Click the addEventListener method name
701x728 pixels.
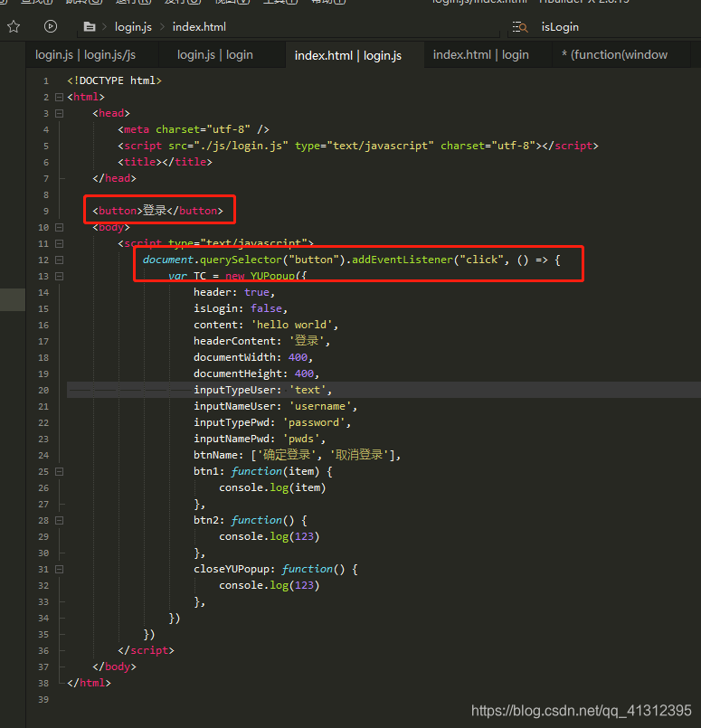[402, 260]
